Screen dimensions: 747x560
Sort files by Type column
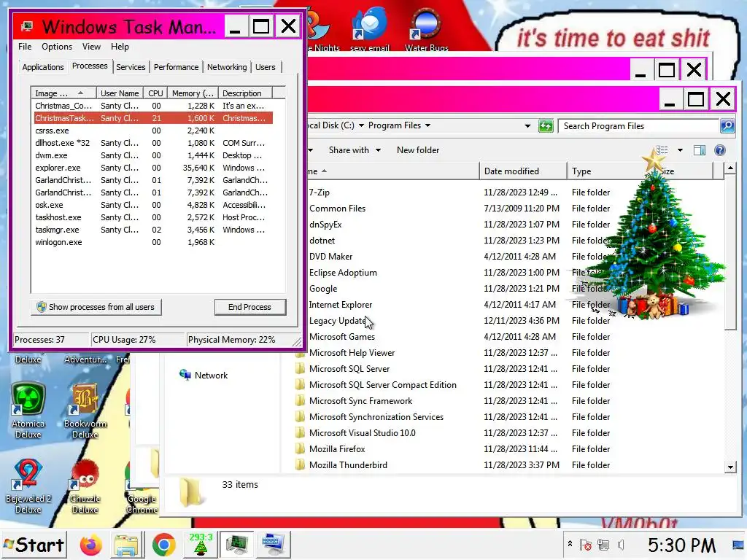[x=610, y=171]
